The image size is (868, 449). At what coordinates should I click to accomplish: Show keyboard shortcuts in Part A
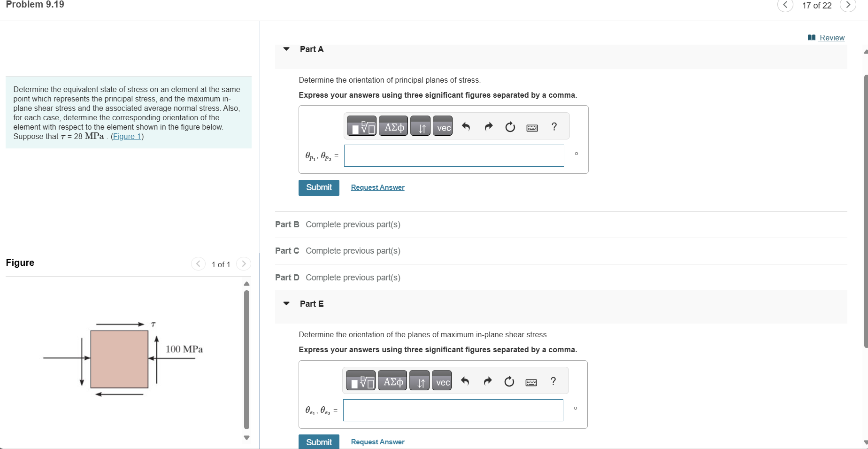point(532,128)
